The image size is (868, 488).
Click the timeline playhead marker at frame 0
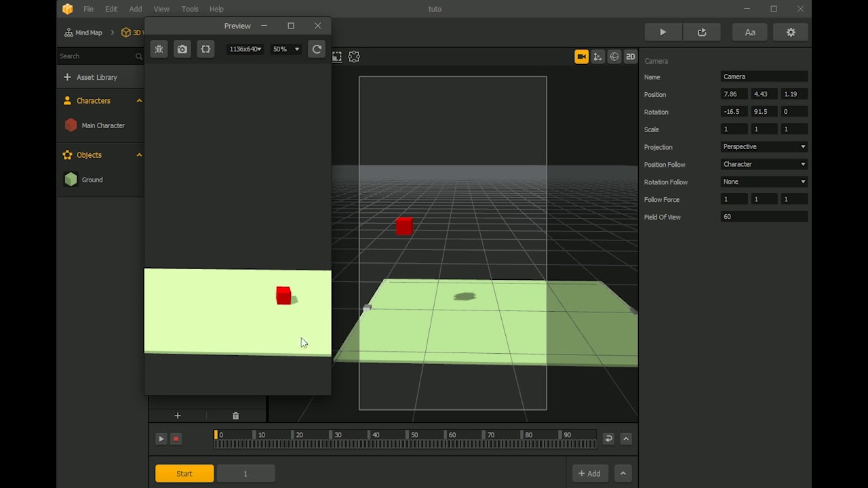216,435
